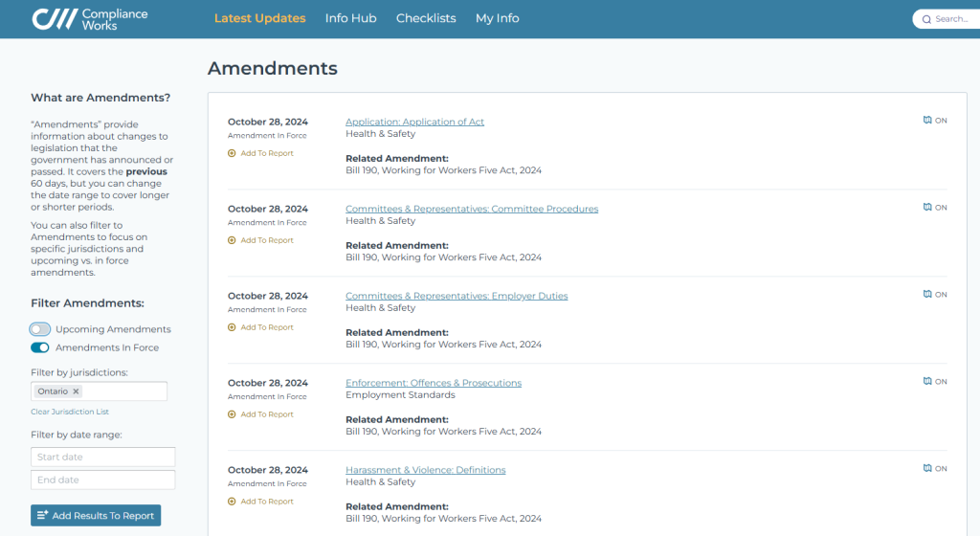Click into the Filter by jurisdictions field
Screen dimensions: 980x536
pos(99,391)
